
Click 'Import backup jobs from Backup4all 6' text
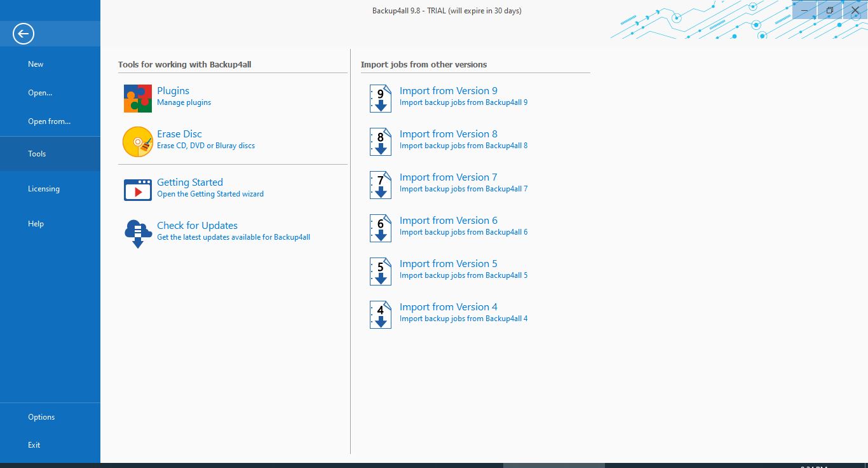(464, 232)
